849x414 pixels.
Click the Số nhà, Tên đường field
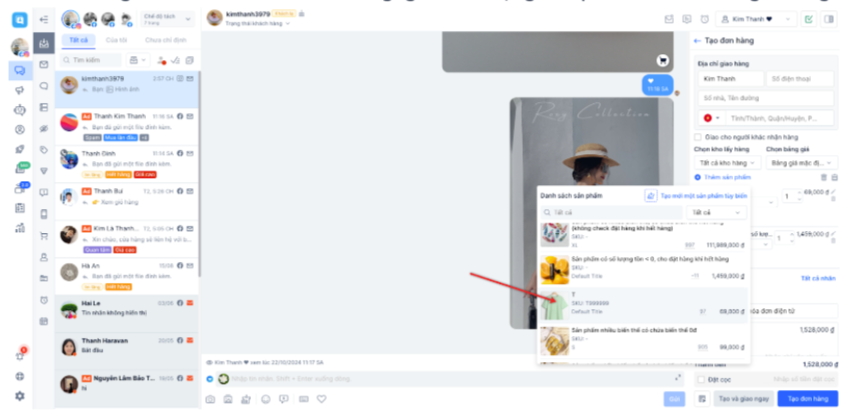tap(766, 98)
